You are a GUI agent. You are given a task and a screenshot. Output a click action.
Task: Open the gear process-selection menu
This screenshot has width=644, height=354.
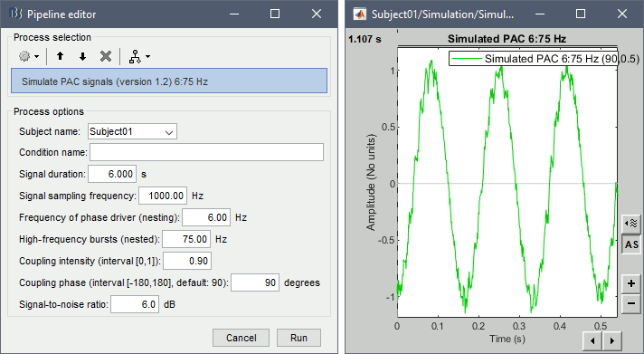(29, 56)
